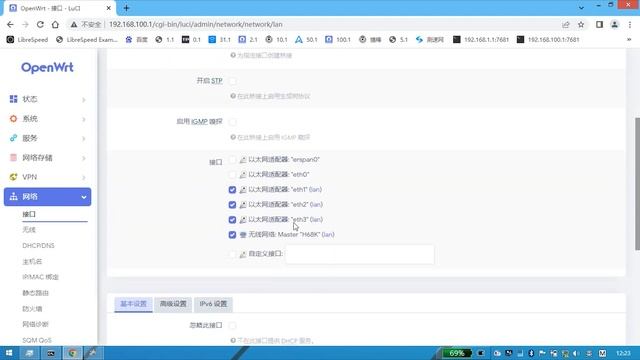
Task: Click the volume speaker tray icon
Action: tap(576, 353)
